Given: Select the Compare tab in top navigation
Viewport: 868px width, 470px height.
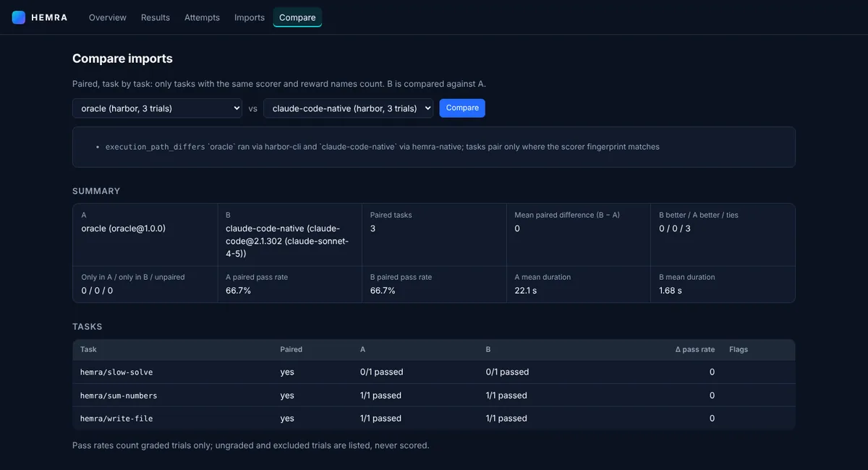Looking at the screenshot, I should click(297, 17).
